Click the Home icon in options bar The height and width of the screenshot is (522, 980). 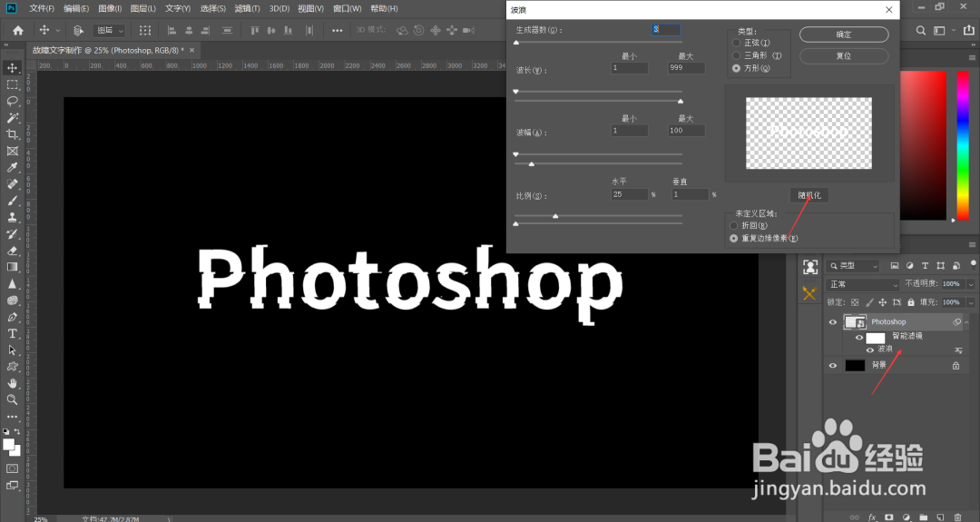click(x=18, y=30)
